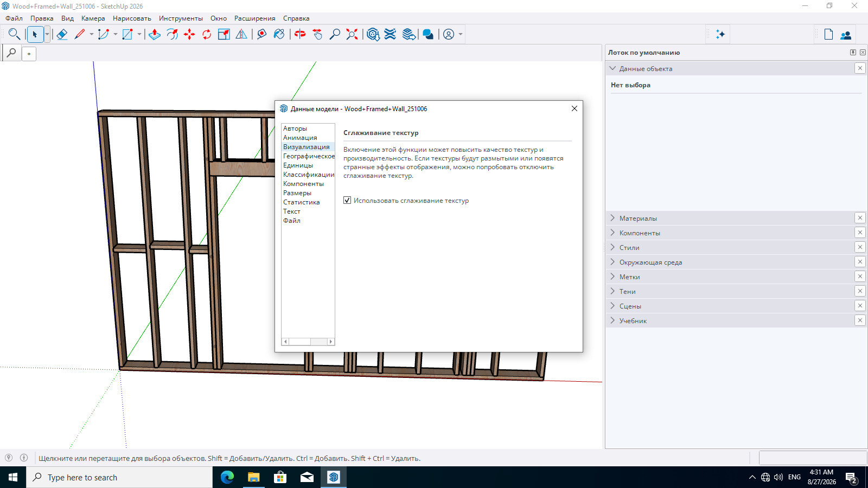Select the Tape Measure tool
Screen dimensions: 868x488
click(262, 34)
